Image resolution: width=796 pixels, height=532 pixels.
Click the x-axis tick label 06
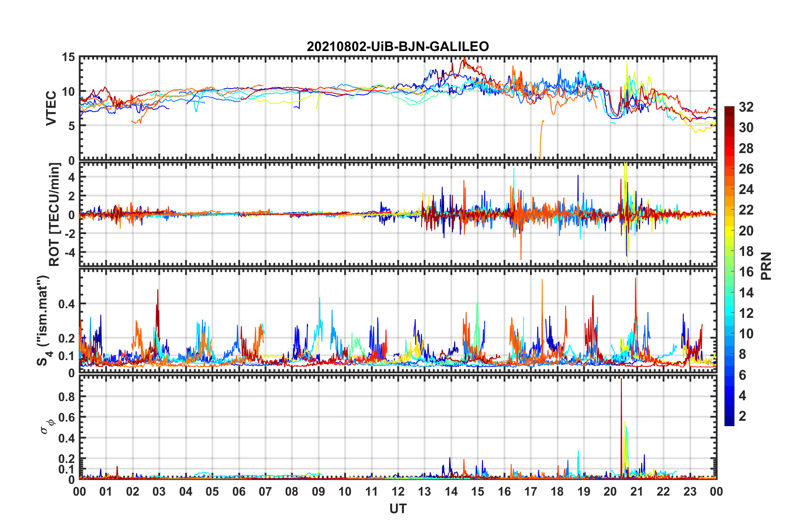coord(239,491)
